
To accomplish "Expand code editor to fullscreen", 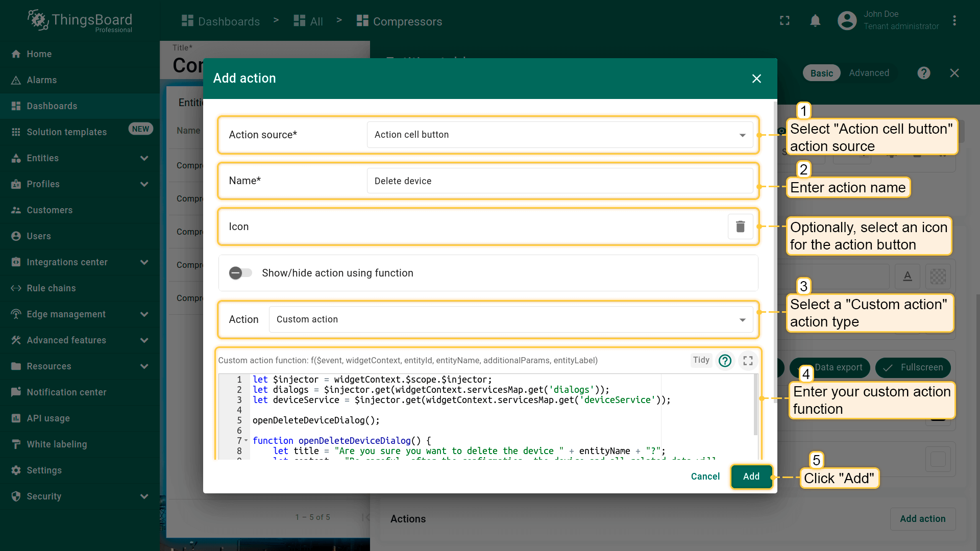I will (748, 361).
